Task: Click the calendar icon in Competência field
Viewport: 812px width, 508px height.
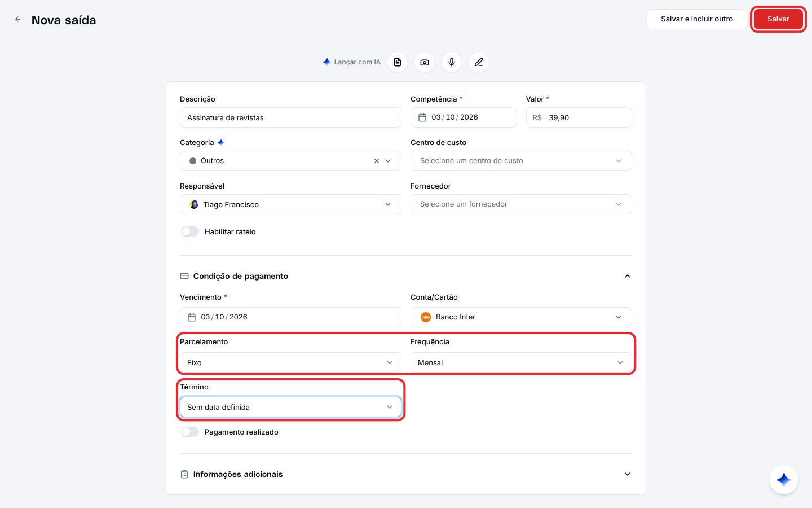Action: (422, 117)
